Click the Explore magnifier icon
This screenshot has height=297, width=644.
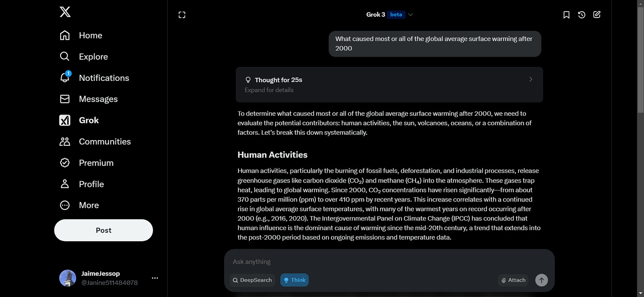pos(65,57)
